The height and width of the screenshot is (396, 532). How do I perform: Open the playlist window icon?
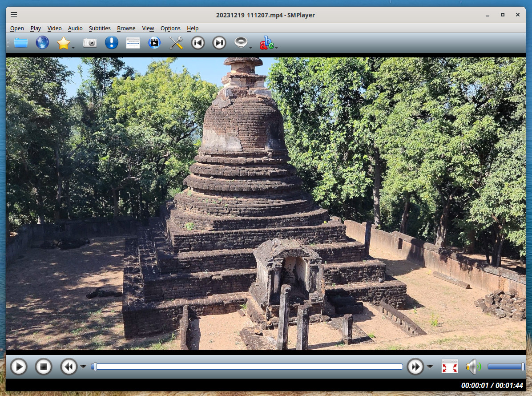(133, 43)
